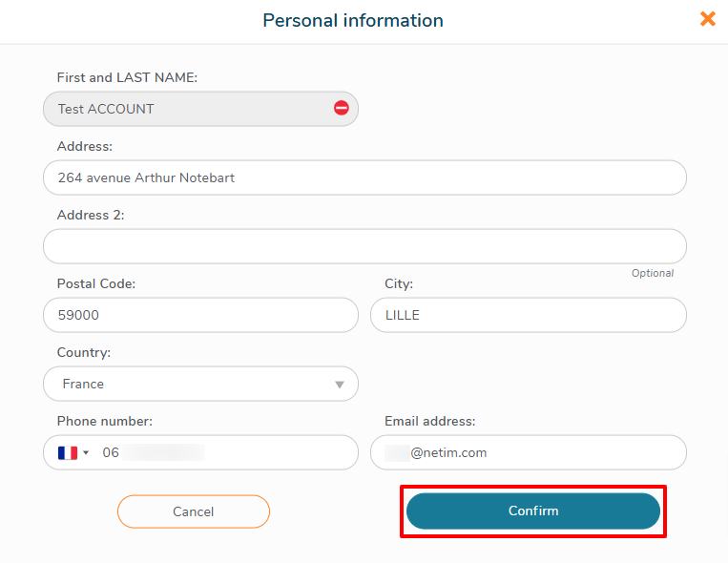Click the red restricted icon in name field
The height and width of the screenshot is (563, 728).
coord(342,108)
